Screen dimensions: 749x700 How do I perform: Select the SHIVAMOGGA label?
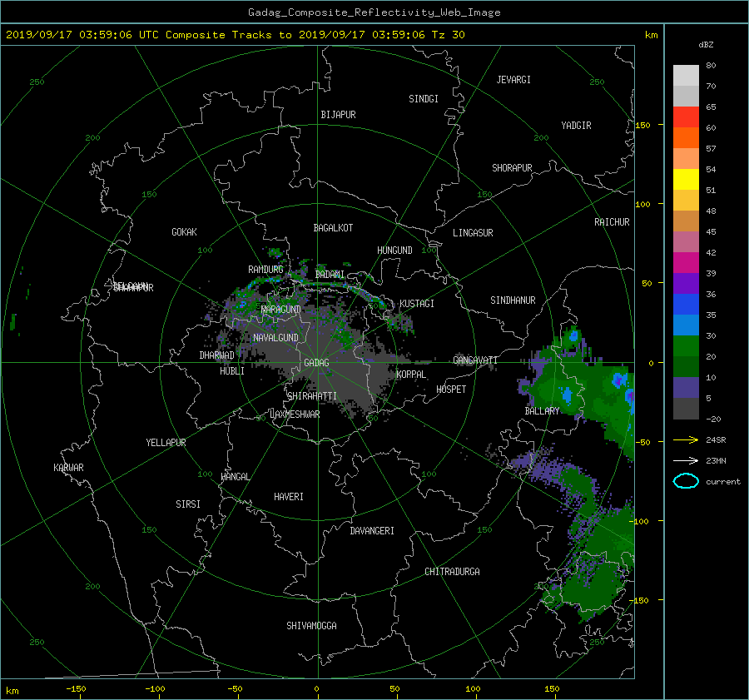click(x=311, y=626)
